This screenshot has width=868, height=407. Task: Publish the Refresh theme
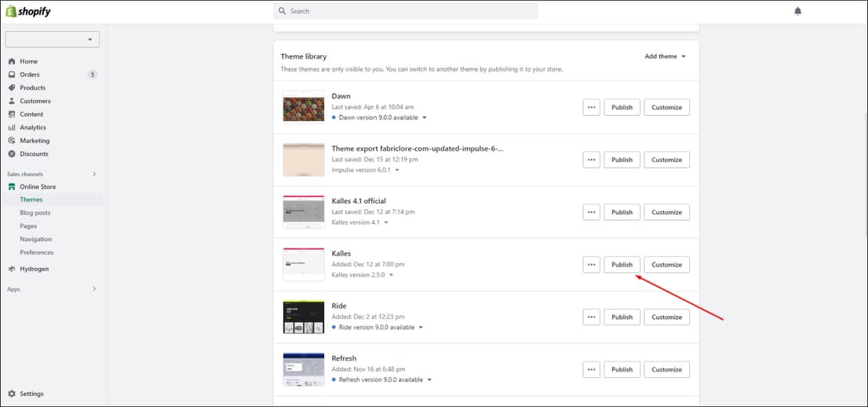[x=622, y=369]
